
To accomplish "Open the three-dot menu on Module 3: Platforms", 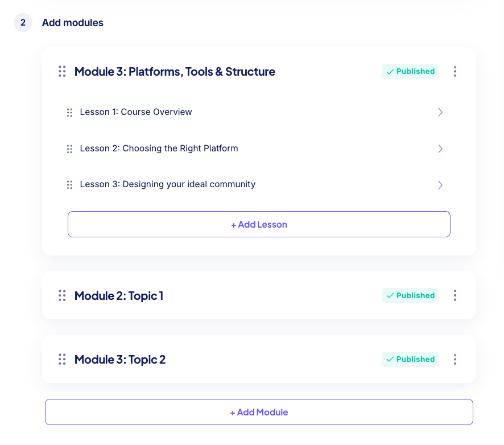I will click(x=455, y=72).
